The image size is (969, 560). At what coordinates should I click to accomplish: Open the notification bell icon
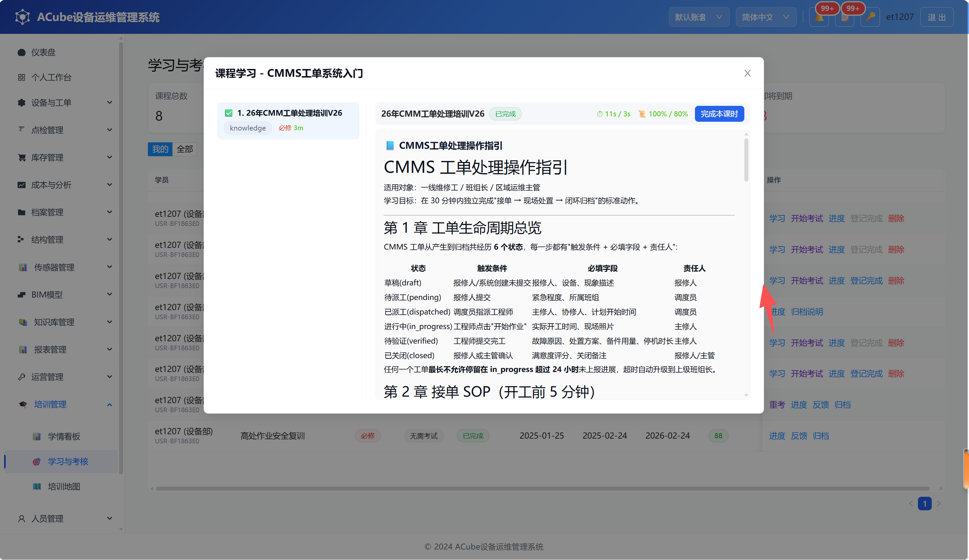(819, 17)
